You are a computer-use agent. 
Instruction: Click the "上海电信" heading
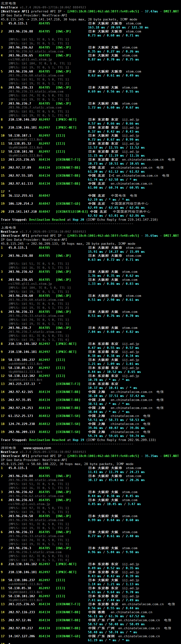[x=8, y=227]
